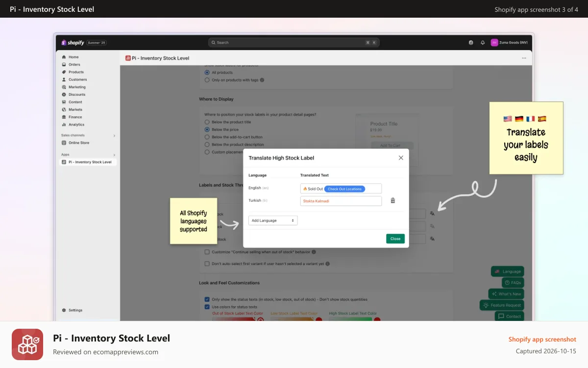The image size is (588, 368).
Task: Open Analytics in the sidebar
Action: (76, 125)
